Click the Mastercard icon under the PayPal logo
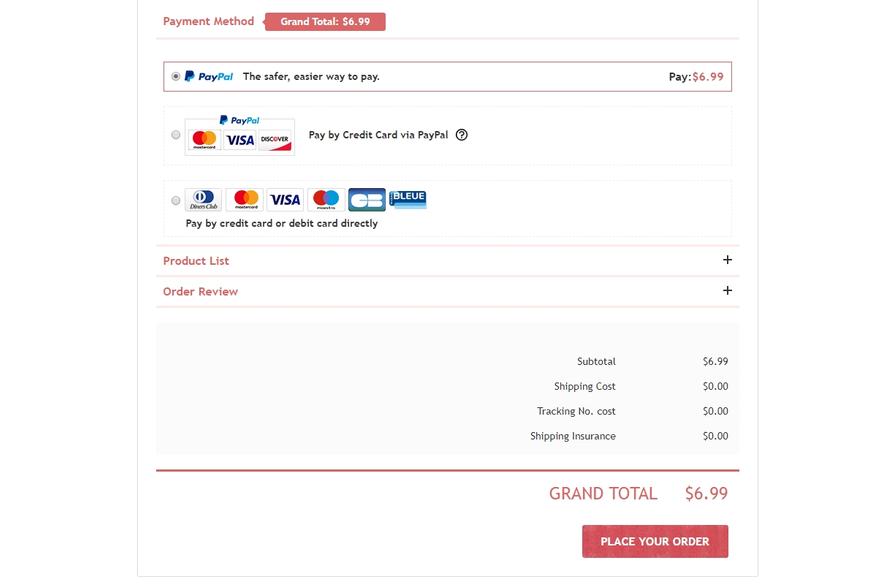 [204, 140]
